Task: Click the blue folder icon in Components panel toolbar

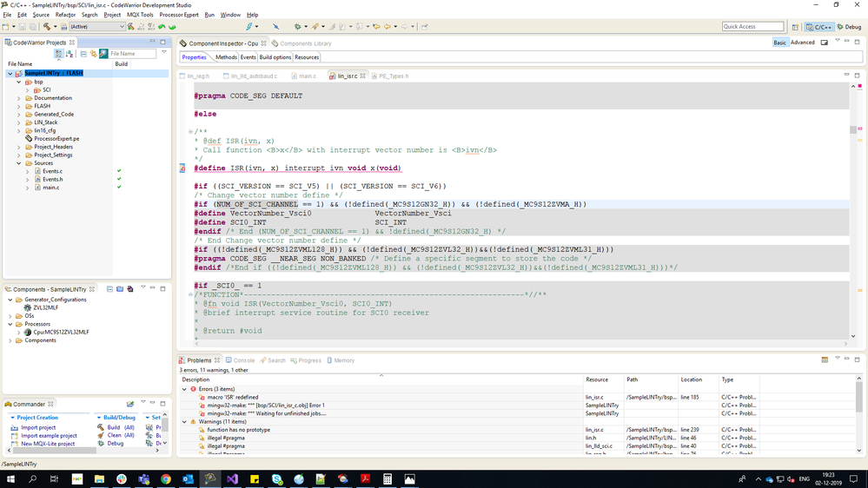Action: coord(120,289)
